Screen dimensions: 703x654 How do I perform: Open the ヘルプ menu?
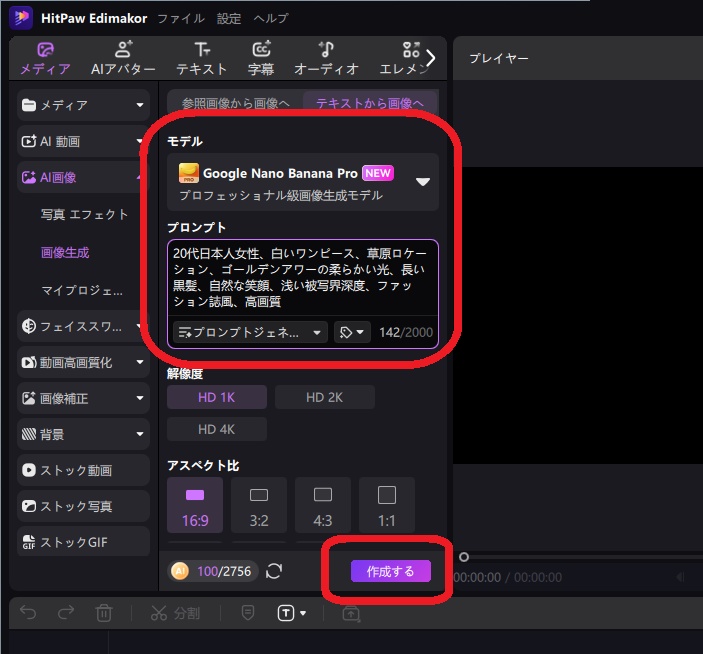click(270, 18)
